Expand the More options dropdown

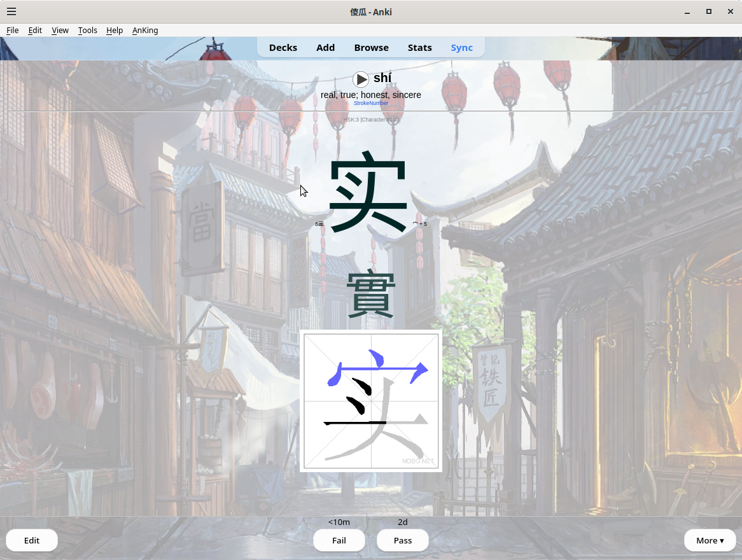pos(710,541)
